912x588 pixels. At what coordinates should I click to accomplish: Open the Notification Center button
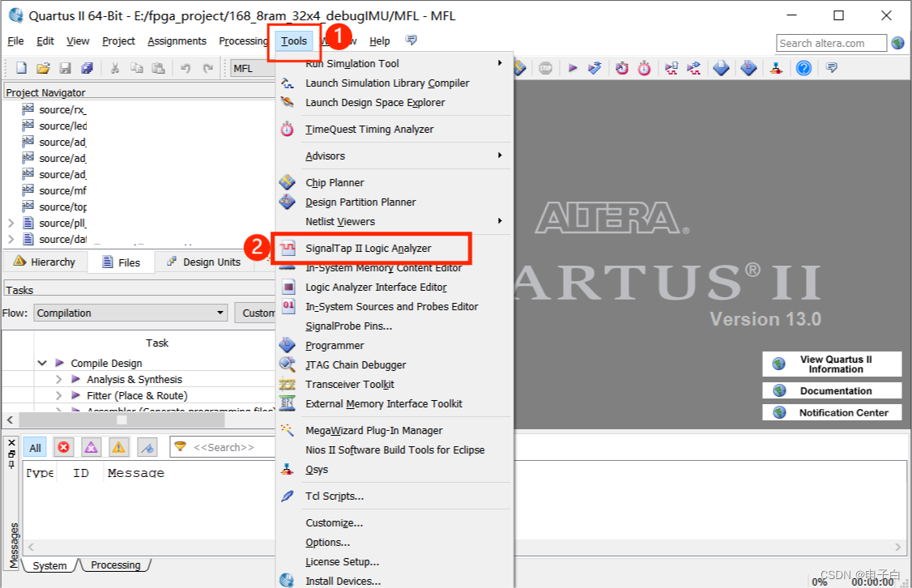[832, 412]
